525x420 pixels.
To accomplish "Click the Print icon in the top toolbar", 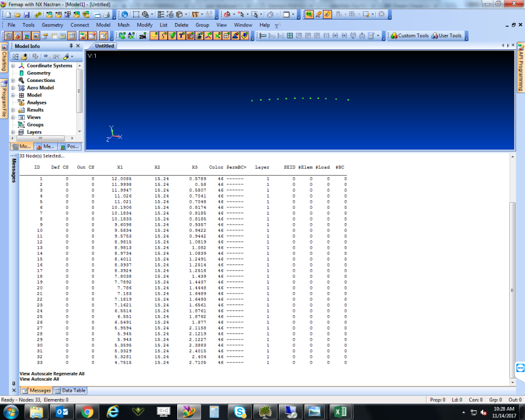I will click(106, 14).
